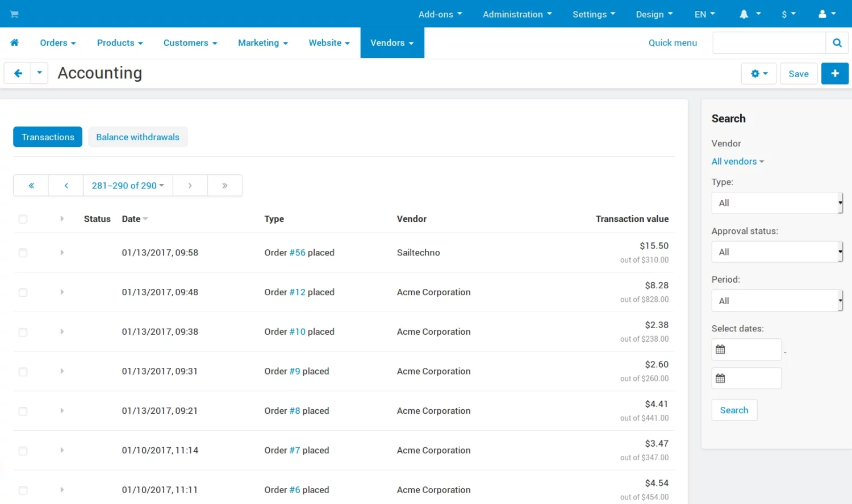The image size is (852, 504).
Task: Tick the select-all transactions checkbox
Action: point(23,219)
